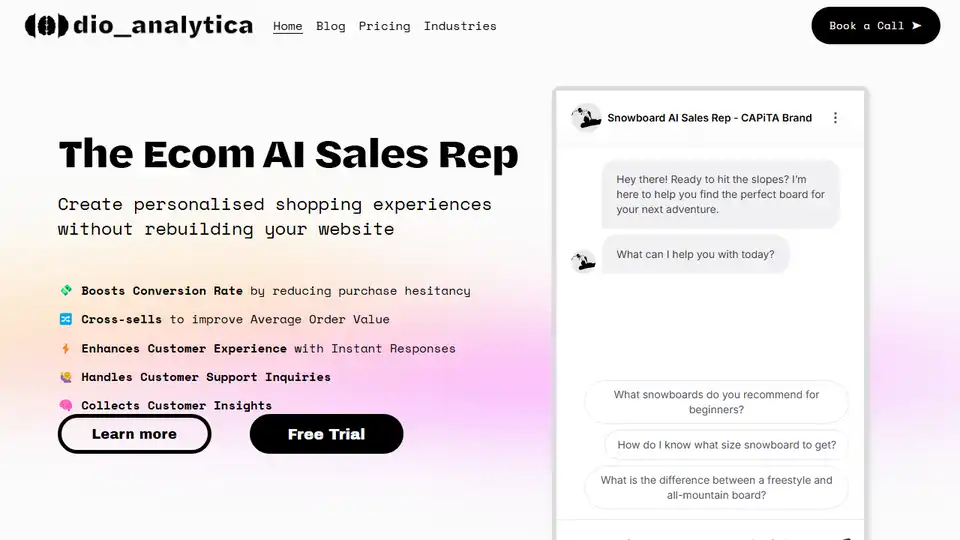
Task: Click the brain icon next to Collects Customer Insights
Action: (x=66, y=406)
